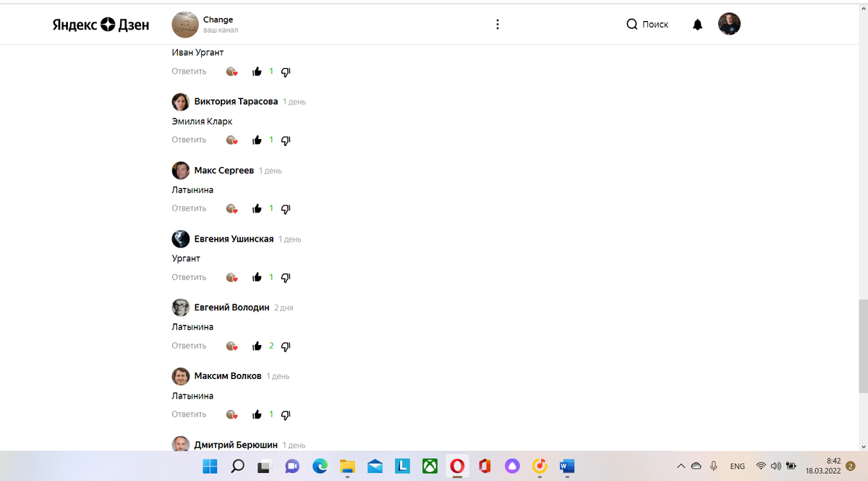The width and height of the screenshot is (868, 481).
Task: Open Windows Start menu
Action: [209, 467]
